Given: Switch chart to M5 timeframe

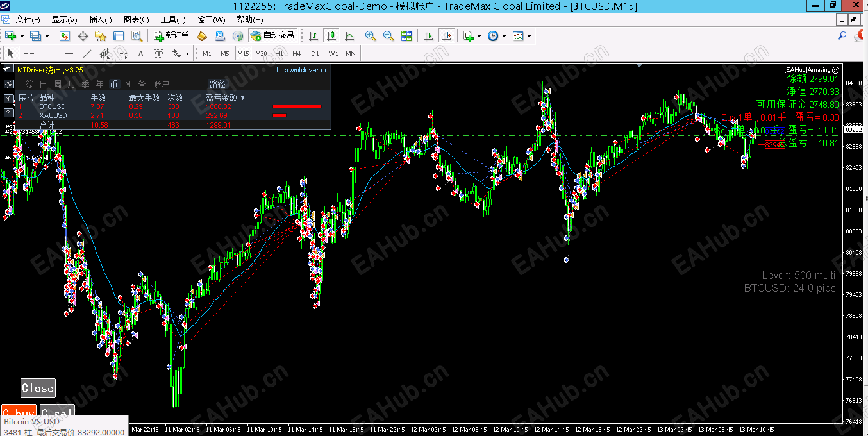Looking at the screenshot, I should point(225,53).
